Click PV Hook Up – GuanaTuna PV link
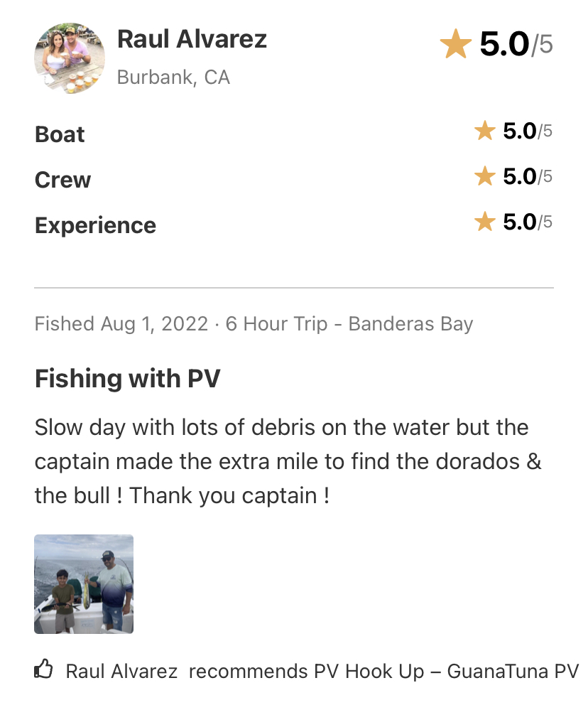Image resolution: width=588 pixels, height=705 pixels. click(x=446, y=672)
